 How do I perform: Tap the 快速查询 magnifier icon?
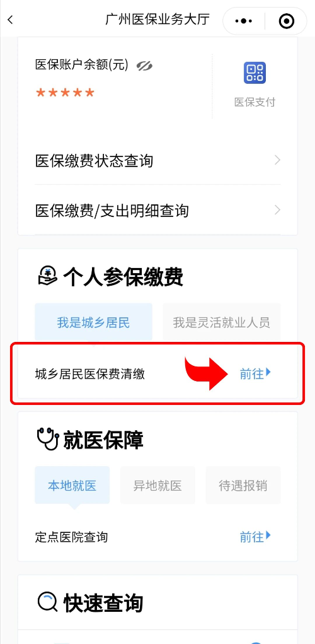click(48, 602)
